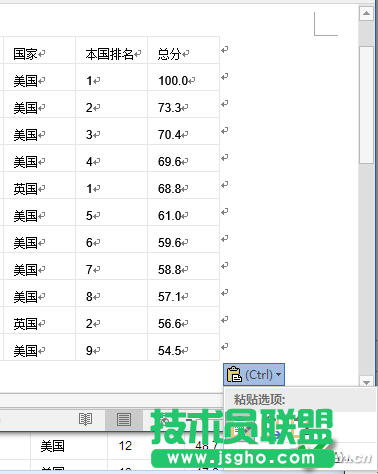Click the vertical scrollbar thumb
This screenshot has width=378, height=474.
point(366,105)
